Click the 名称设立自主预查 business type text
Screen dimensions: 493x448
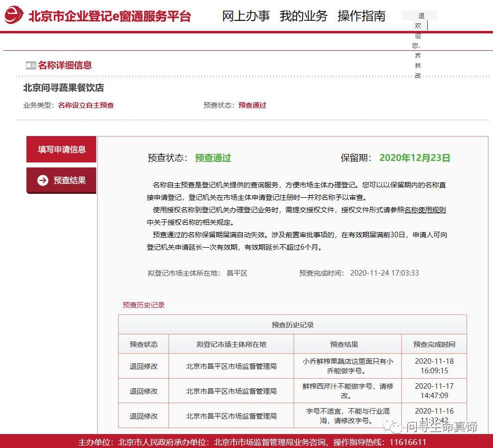86,105
